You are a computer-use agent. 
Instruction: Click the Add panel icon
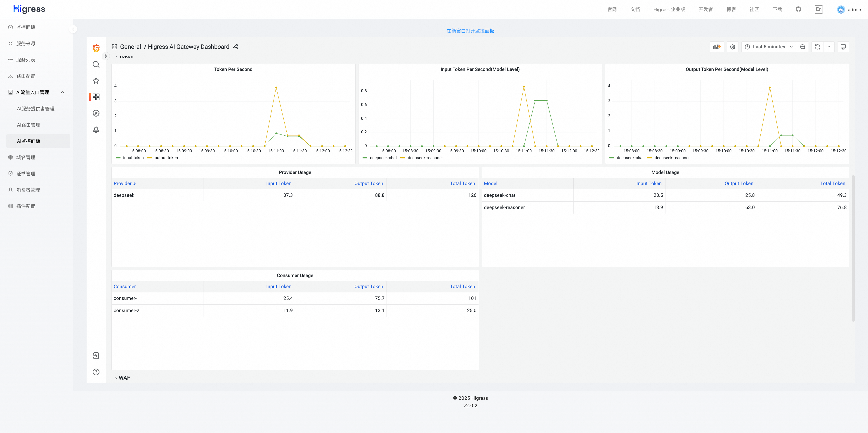click(717, 47)
